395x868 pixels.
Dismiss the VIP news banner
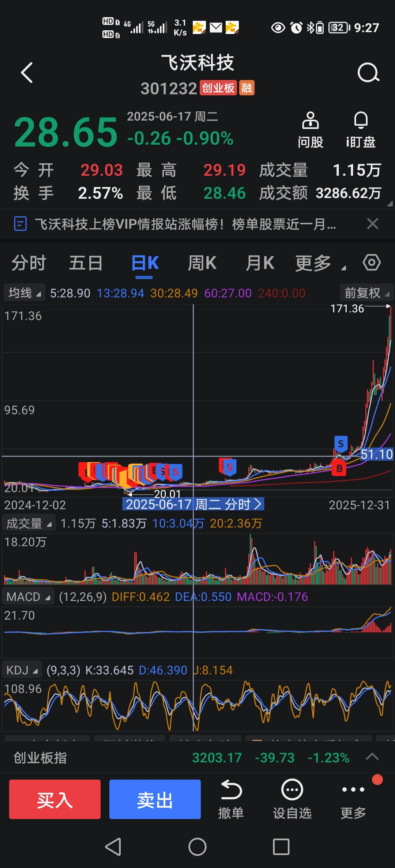[x=372, y=224]
